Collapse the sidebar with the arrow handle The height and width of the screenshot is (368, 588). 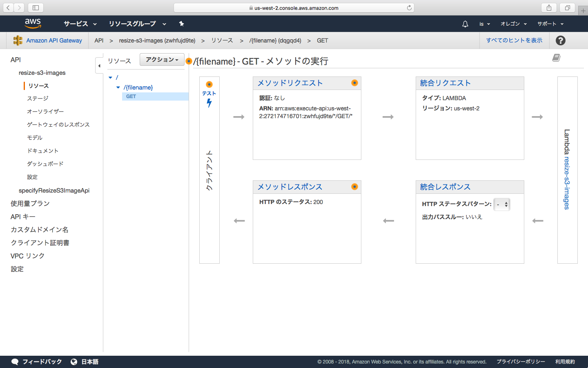tap(99, 65)
